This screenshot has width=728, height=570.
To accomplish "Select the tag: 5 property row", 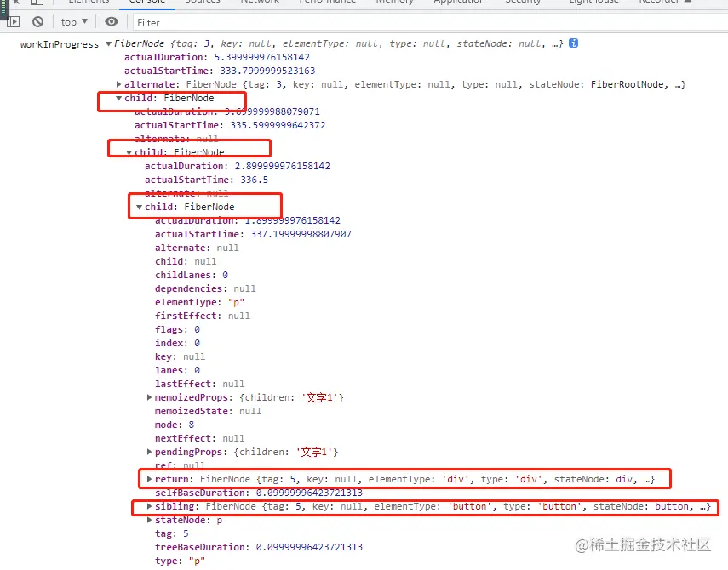I will pos(172,533).
